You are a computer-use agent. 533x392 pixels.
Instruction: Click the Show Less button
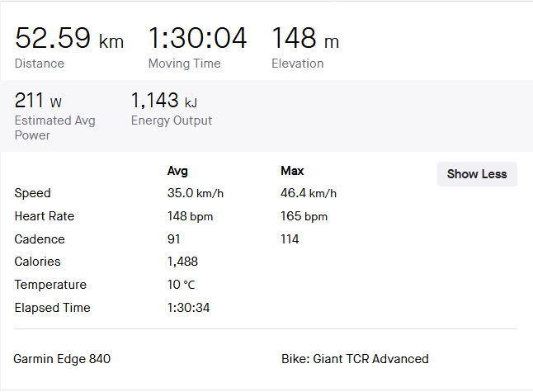477,174
